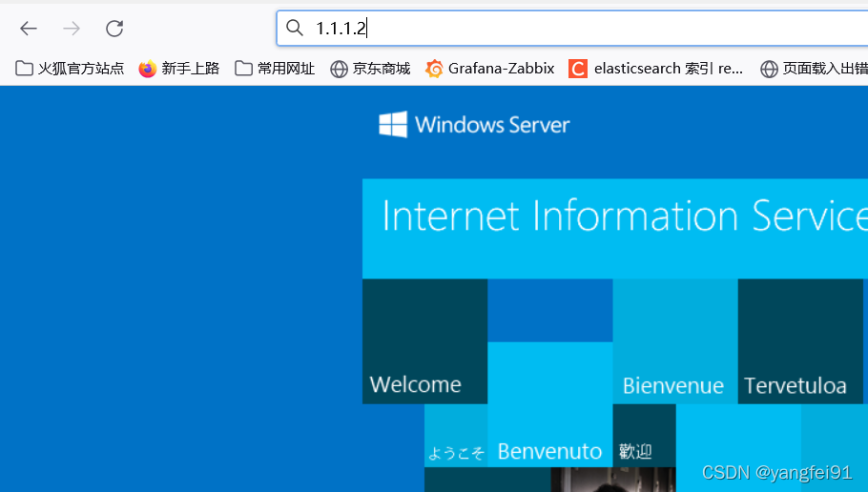The image size is (868, 492).
Task: Focus the address bar showing 1.1.1.2
Action: (x=572, y=28)
